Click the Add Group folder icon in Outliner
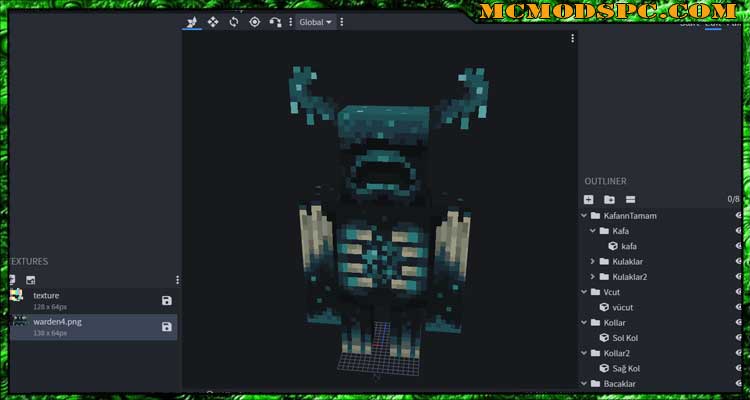The height and width of the screenshot is (400, 750). [609, 200]
